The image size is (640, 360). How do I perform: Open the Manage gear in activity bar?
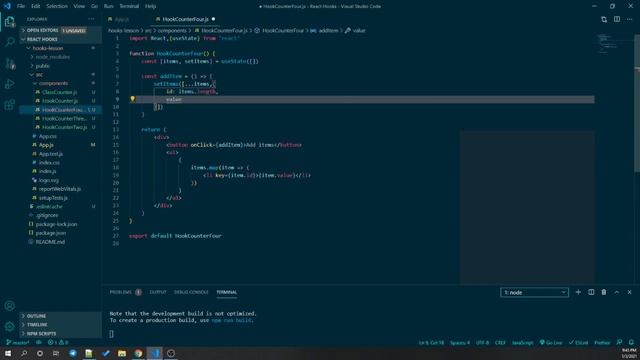[x=10, y=326]
